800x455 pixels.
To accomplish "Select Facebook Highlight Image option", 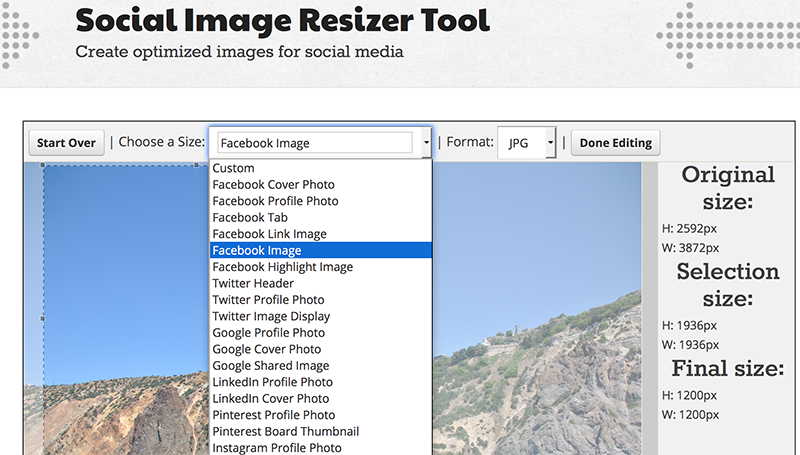I will pyautogui.click(x=320, y=267).
